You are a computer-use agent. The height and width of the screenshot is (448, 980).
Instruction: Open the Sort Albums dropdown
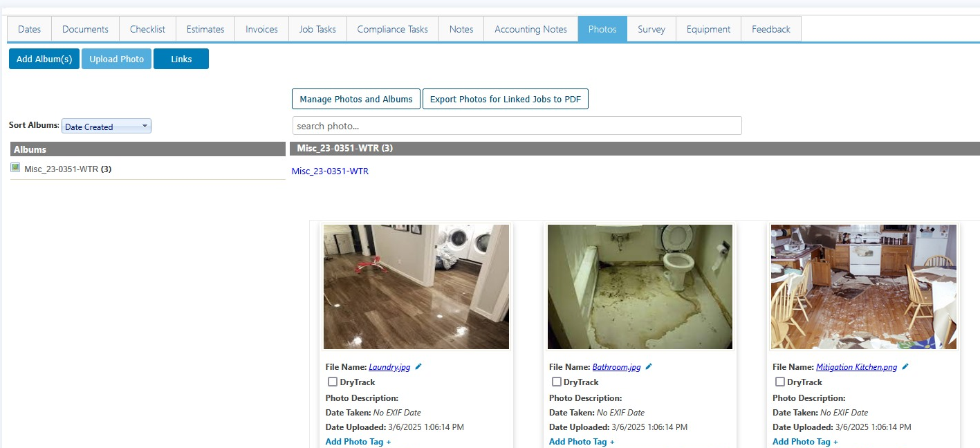click(x=107, y=127)
